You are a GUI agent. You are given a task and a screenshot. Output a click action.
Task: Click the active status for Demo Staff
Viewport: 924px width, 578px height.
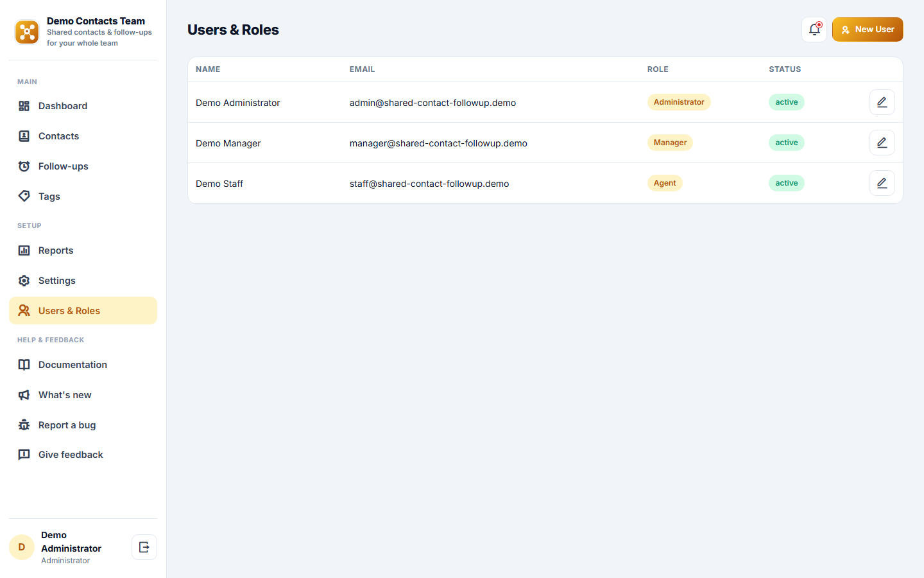[x=787, y=183]
